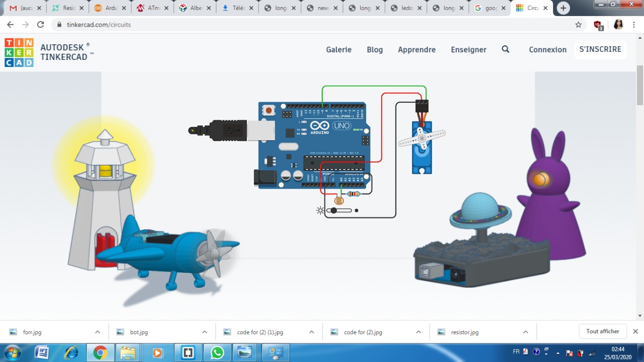Open the Galerie menu item
The height and width of the screenshot is (362, 644).
click(x=339, y=49)
